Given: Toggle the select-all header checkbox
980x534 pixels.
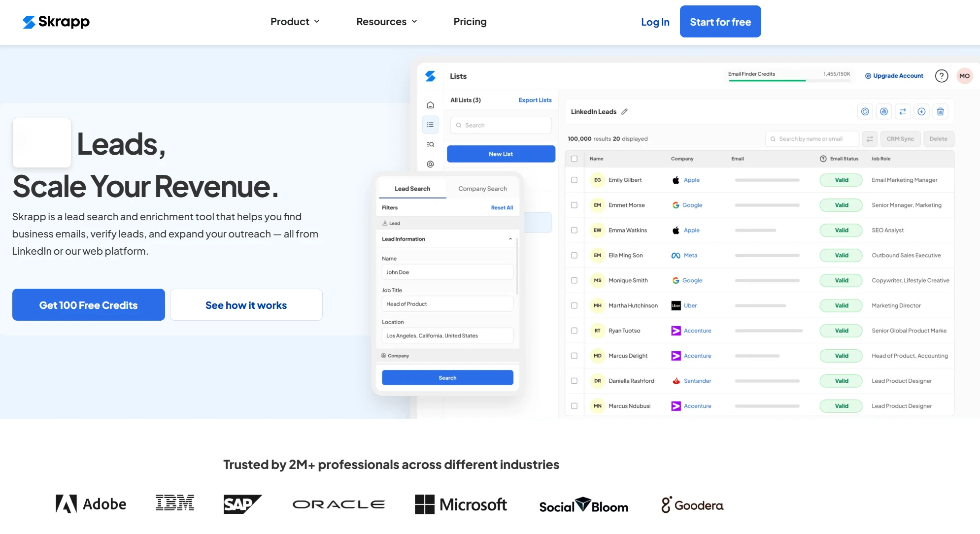Looking at the screenshot, I should (574, 159).
